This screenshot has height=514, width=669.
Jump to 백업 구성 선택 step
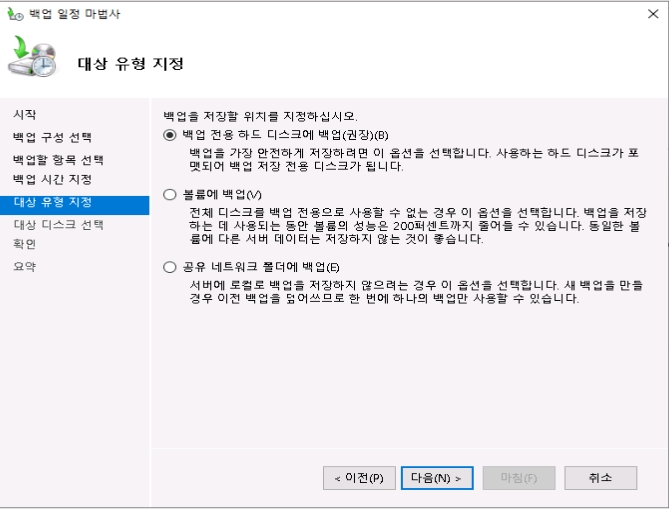52,137
